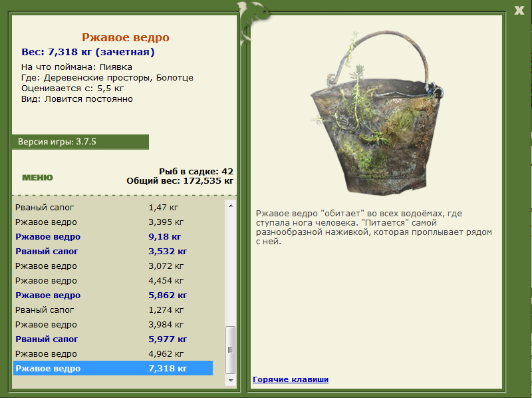Click the fish list scroll up arrow

(x=231, y=206)
